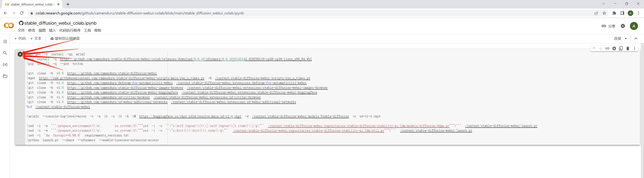
Task: Open github.com/camenduru/stable-diffusion-webui link
Action: click(x=112, y=73)
